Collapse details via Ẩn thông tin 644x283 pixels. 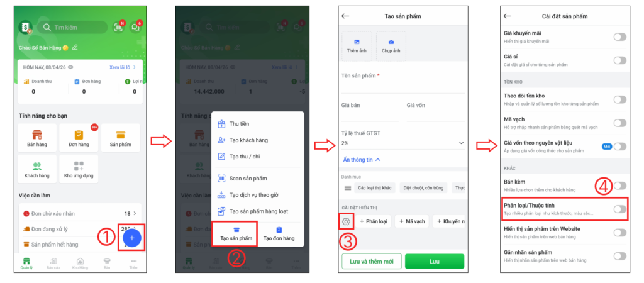(361, 160)
